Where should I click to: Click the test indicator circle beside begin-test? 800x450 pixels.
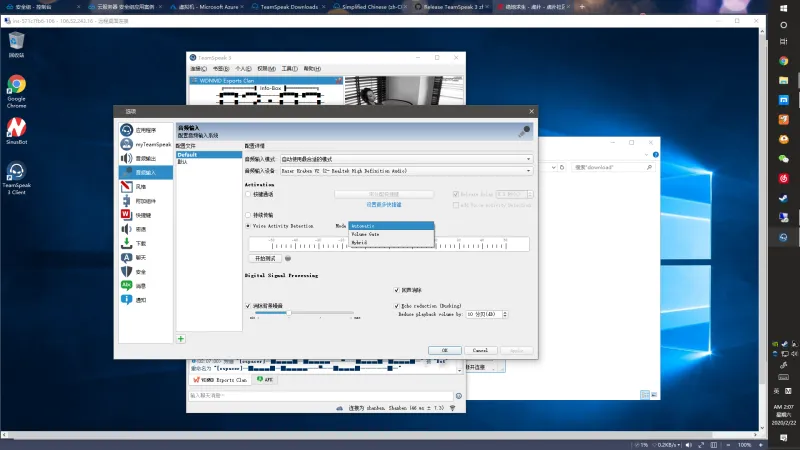point(288,259)
